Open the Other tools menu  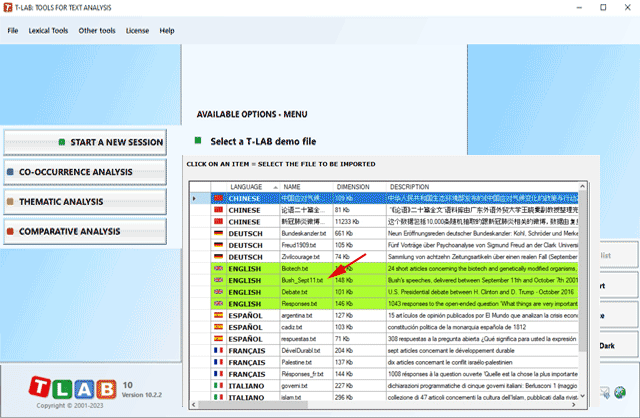tap(97, 31)
